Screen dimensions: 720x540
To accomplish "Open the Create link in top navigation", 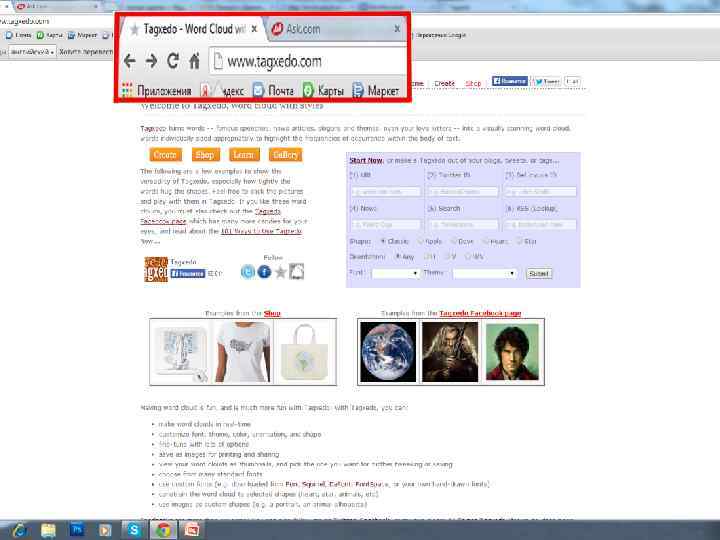I will point(444,83).
